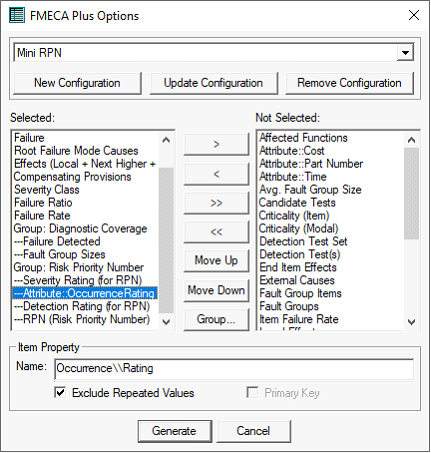
Task: Click the Not Selected list scroll down arrow
Action: tap(412, 322)
